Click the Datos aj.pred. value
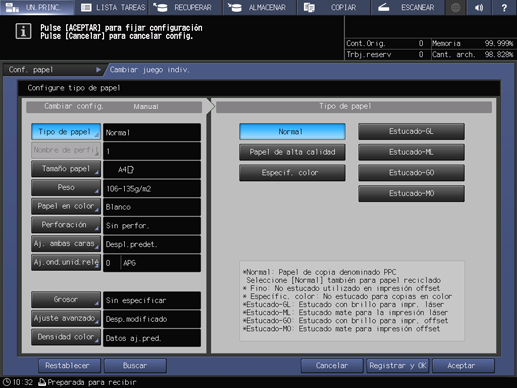The height and width of the screenshot is (388, 517). 152,338
